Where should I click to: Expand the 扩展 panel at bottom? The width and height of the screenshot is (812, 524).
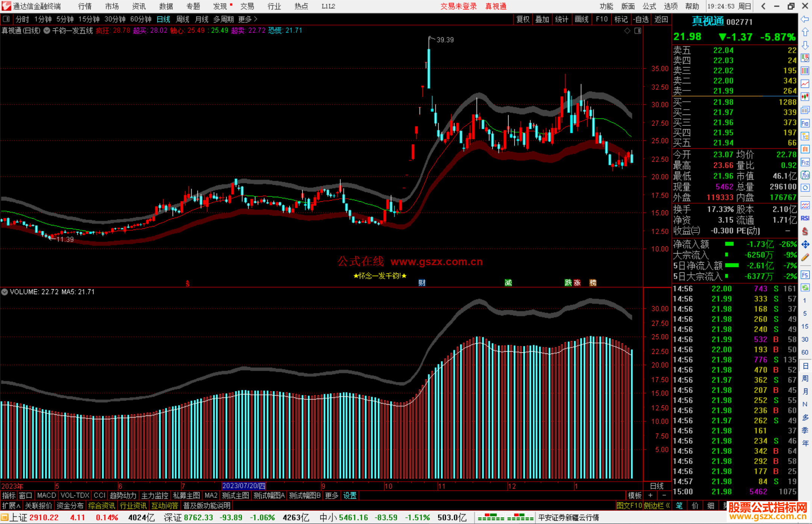point(11,506)
